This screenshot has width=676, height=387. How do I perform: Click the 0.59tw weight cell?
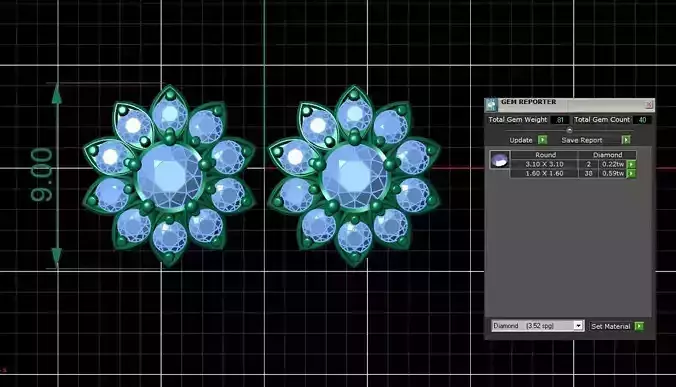(613, 173)
